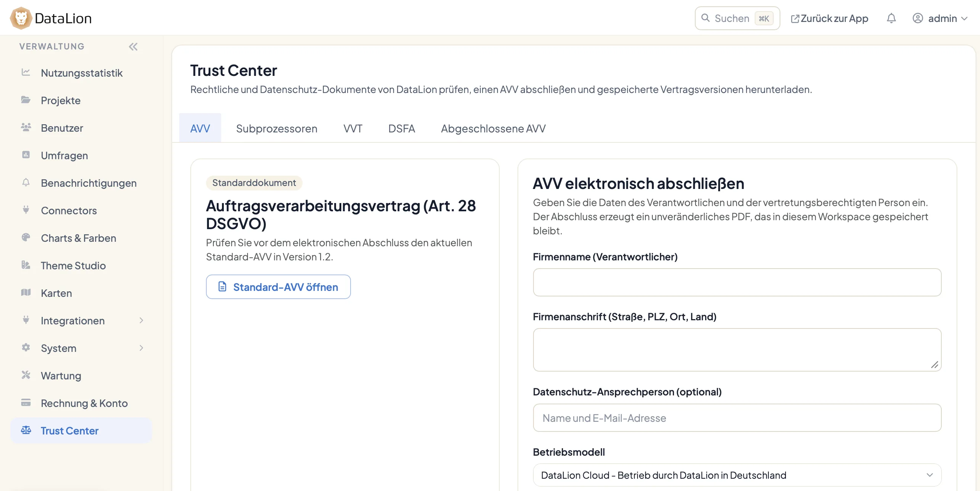Open Wartung page
The height and width of the screenshot is (491, 980).
point(81,375)
